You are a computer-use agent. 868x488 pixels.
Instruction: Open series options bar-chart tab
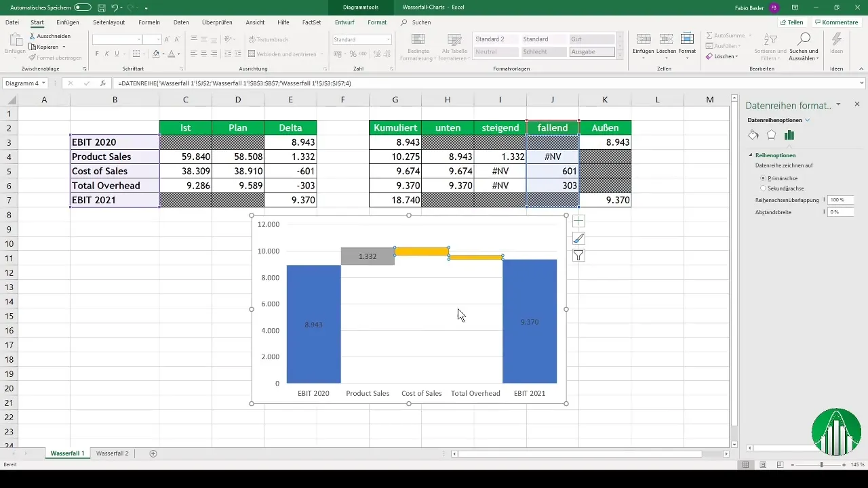tap(789, 135)
